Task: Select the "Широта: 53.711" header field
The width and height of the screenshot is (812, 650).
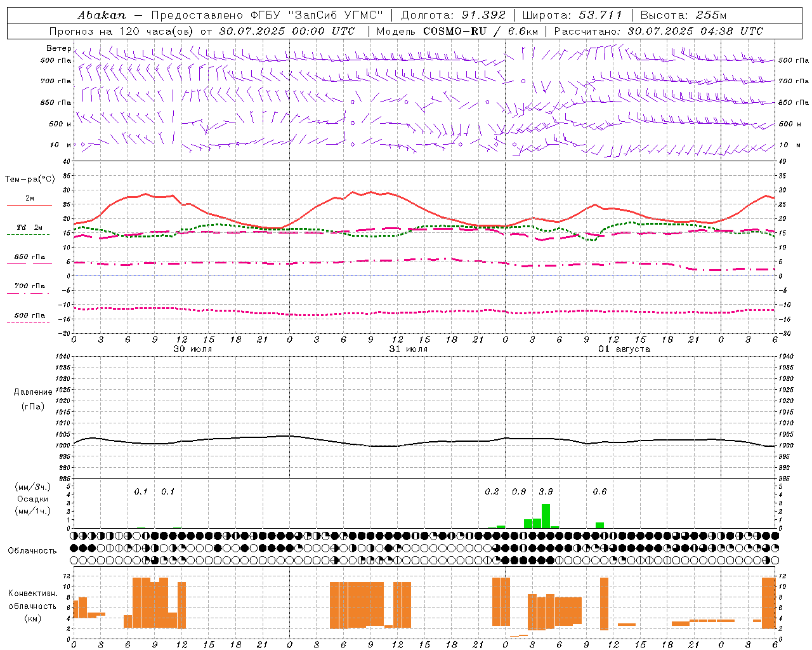Action: point(572,15)
